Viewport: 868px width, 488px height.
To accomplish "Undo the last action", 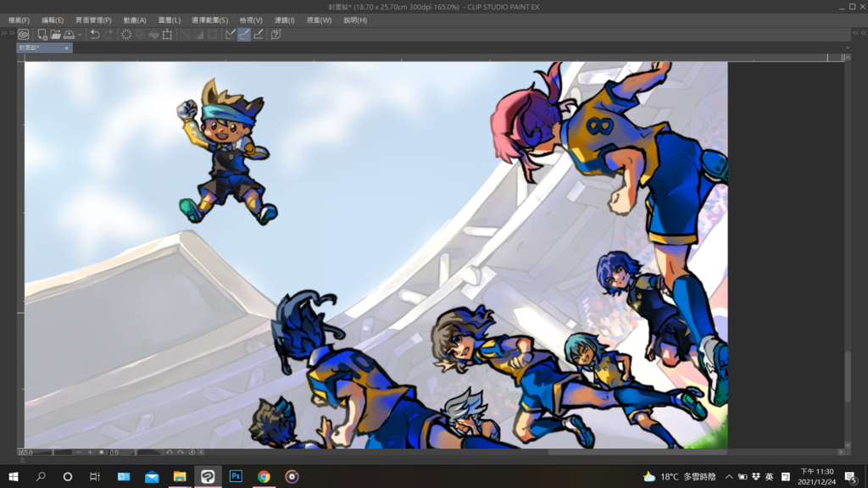I will pyautogui.click(x=95, y=34).
